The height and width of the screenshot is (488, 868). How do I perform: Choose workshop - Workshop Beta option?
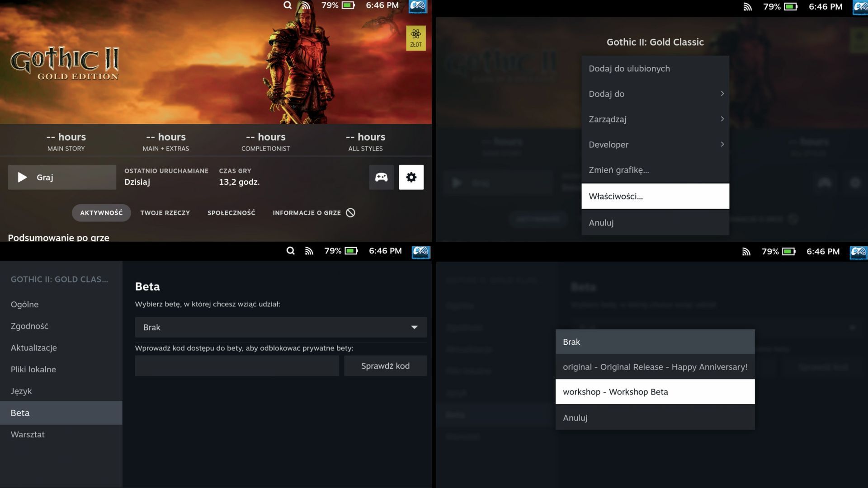click(655, 392)
